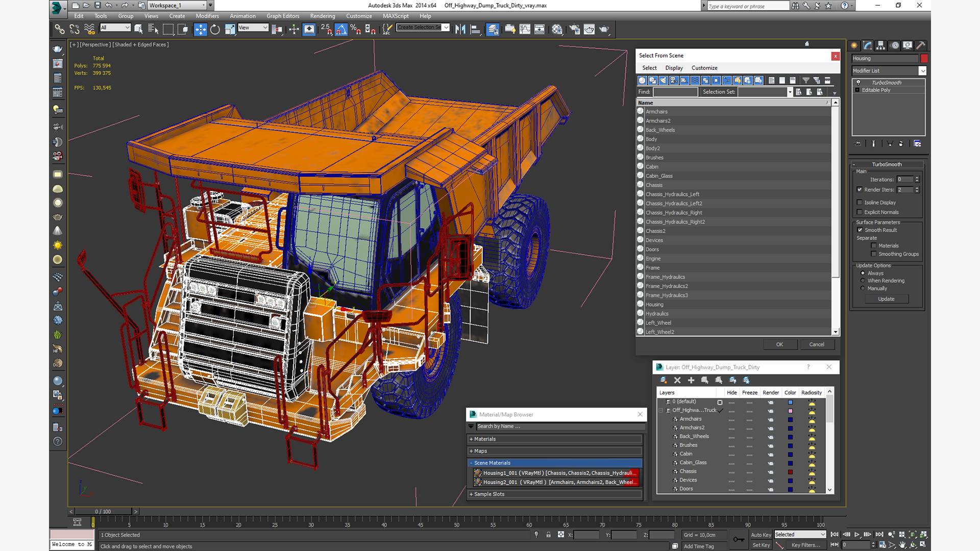This screenshot has width=980, height=551.
Task: Toggle Render Iters checkbox
Action: point(860,190)
